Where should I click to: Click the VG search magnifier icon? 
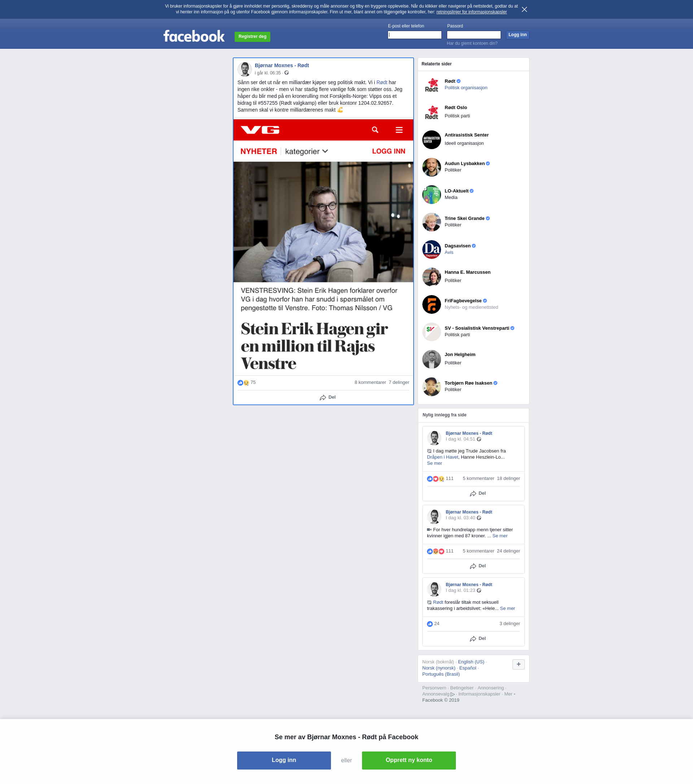tap(375, 130)
